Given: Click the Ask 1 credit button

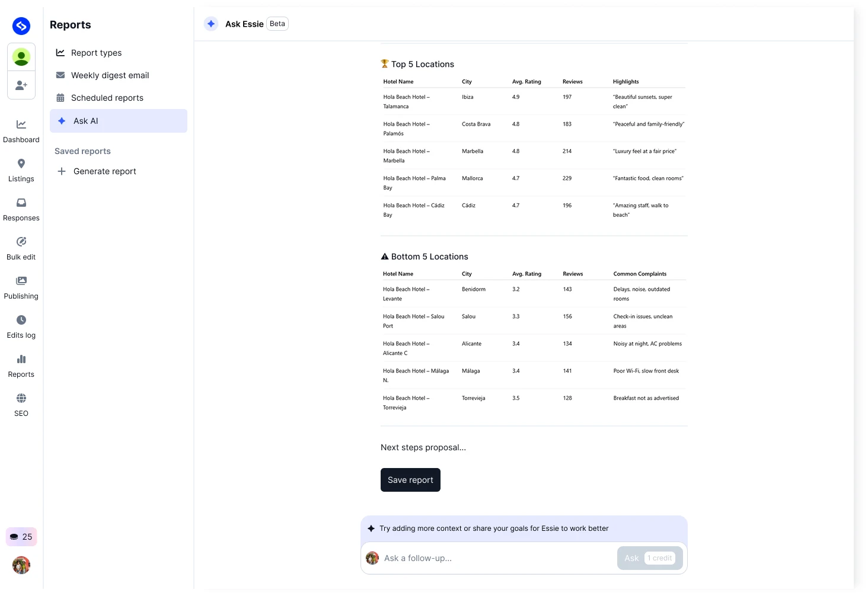Looking at the screenshot, I should [650, 558].
